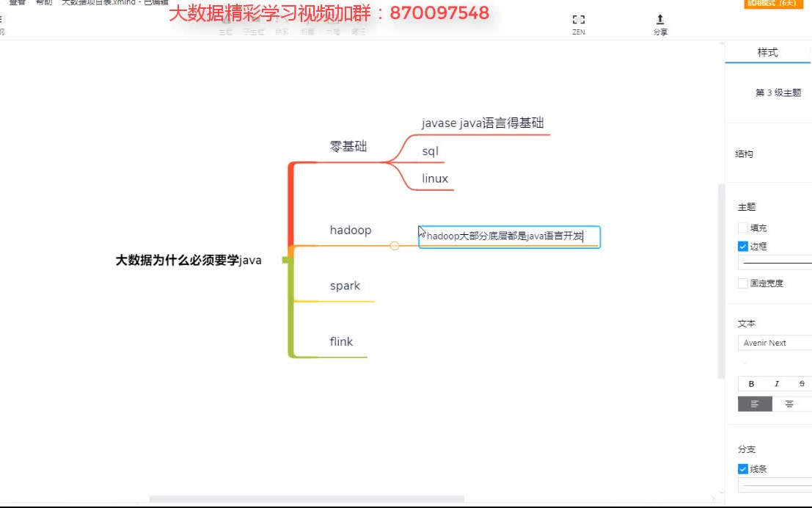
Task: Apply italic formatting with the I icon
Action: point(776,383)
